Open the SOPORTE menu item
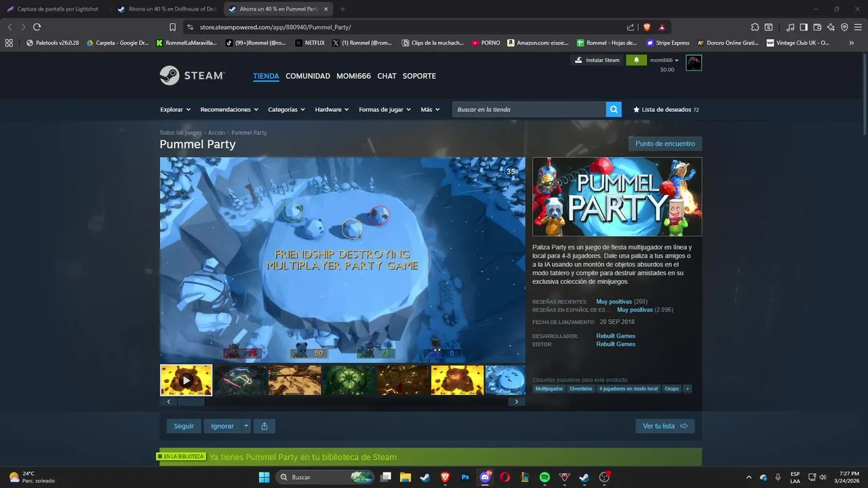This screenshot has height=488, width=868. click(x=419, y=76)
